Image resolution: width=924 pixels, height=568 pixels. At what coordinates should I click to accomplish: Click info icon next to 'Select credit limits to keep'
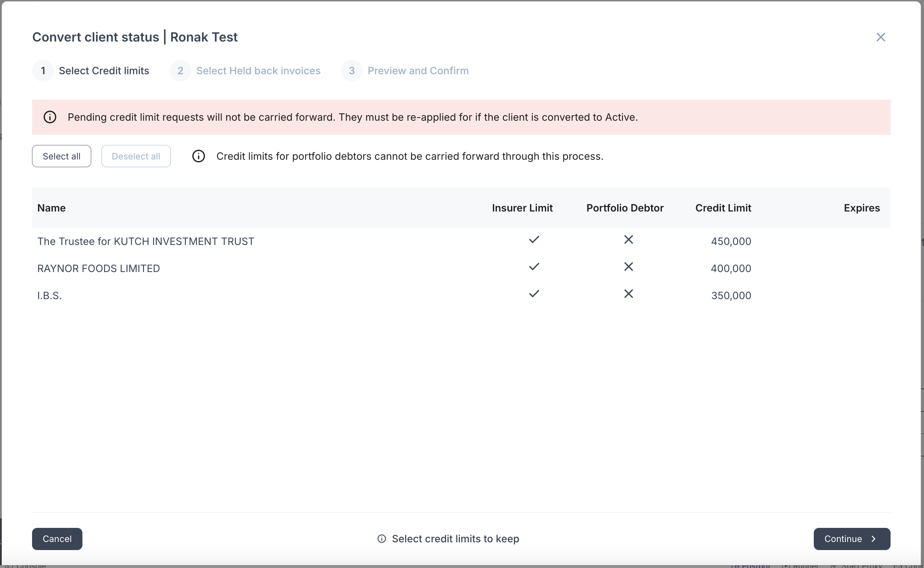pos(382,539)
